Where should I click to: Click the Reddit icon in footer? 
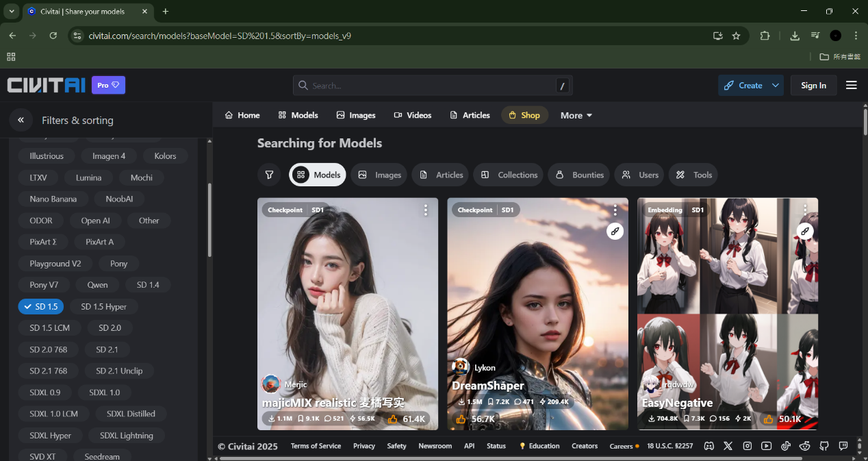coord(805,446)
